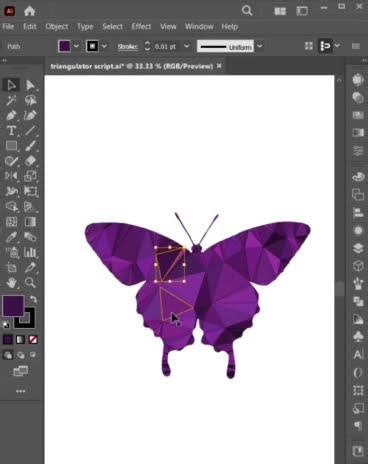Activate the Scale tool

tap(30, 176)
